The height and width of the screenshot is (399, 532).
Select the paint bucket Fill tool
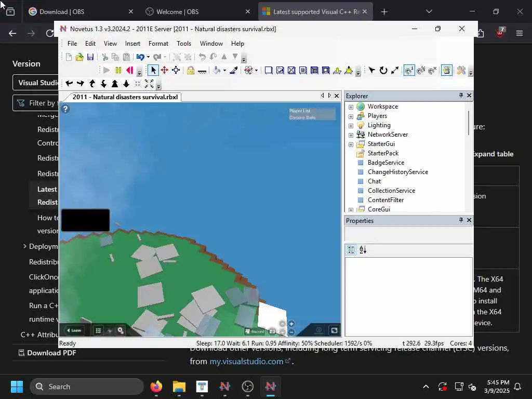coord(217,70)
